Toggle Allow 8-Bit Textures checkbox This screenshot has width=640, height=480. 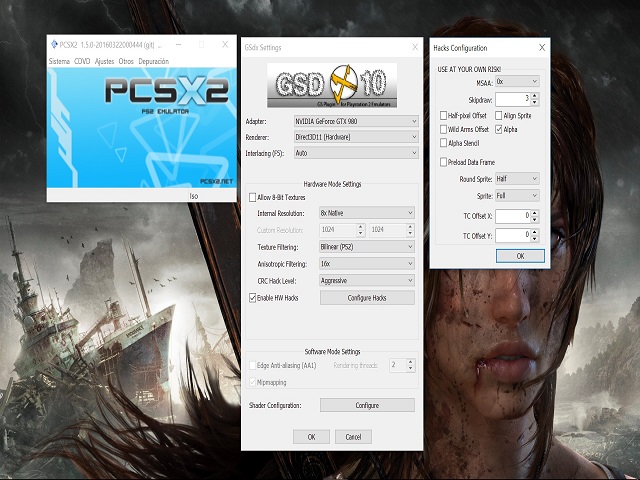pos(253,198)
